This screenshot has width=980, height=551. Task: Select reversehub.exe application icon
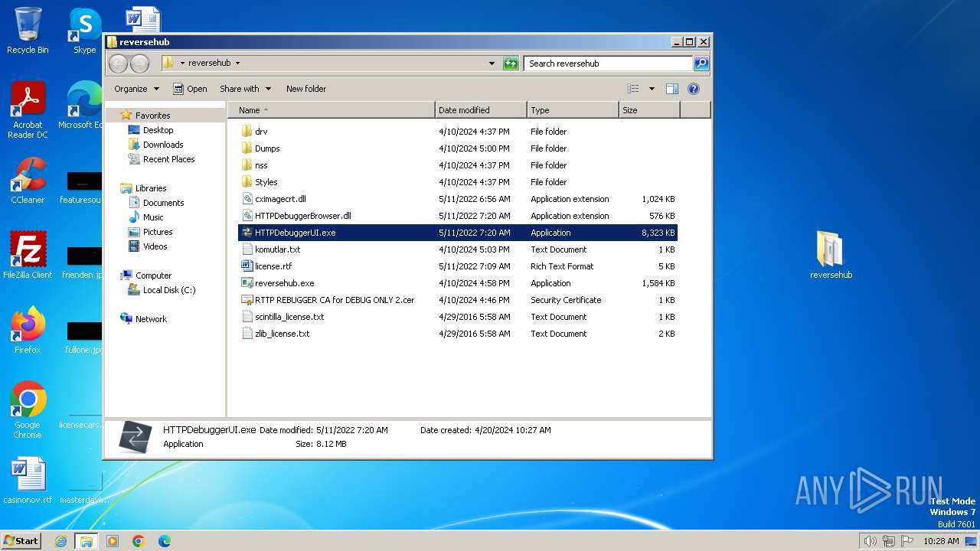[247, 283]
